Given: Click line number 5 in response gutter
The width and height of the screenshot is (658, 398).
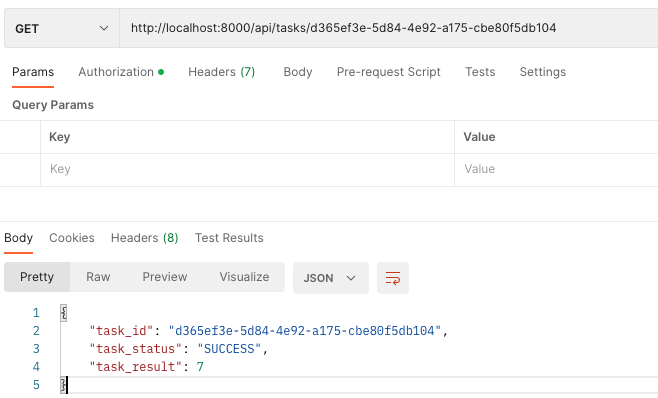Looking at the screenshot, I should click(x=36, y=385).
